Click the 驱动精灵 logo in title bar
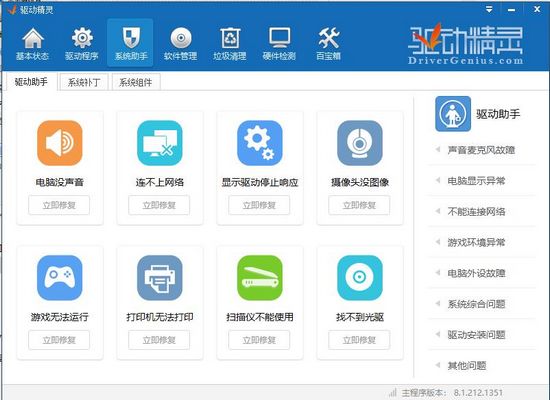The image size is (550, 400). 13,9
